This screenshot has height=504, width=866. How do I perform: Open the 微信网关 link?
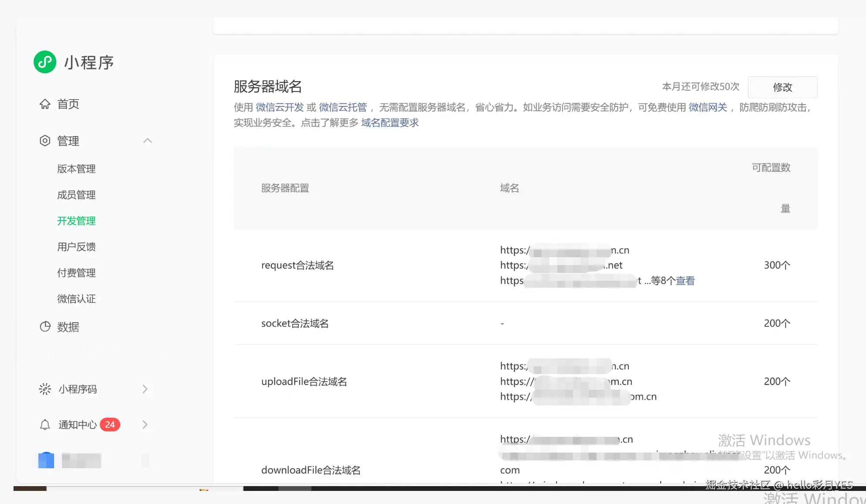click(x=708, y=108)
